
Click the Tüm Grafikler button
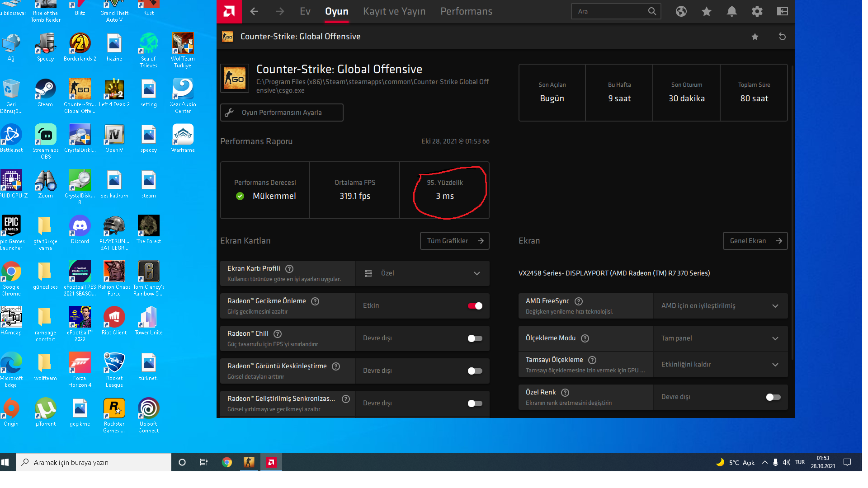[x=454, y=241]
